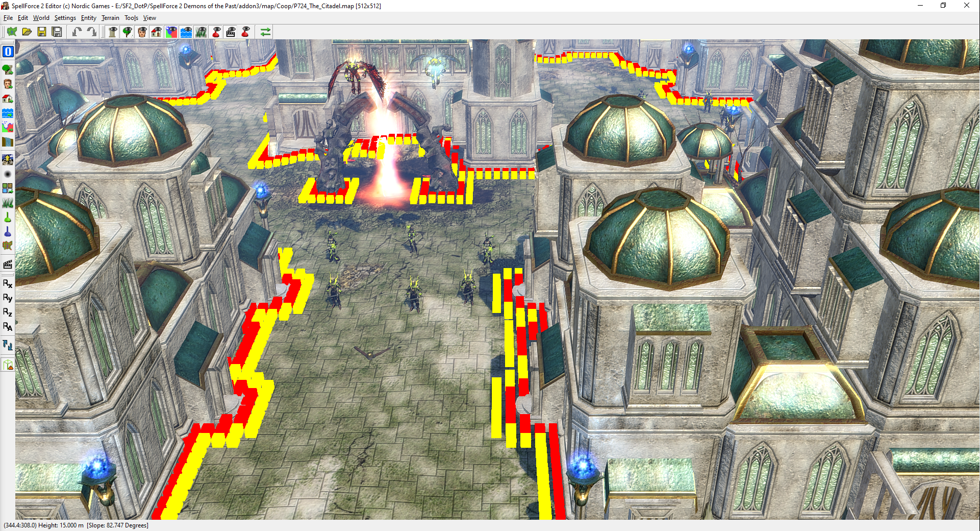Open the cutscene clapperboard tool in sidebar
980x531 pixels.
[8, 264]
